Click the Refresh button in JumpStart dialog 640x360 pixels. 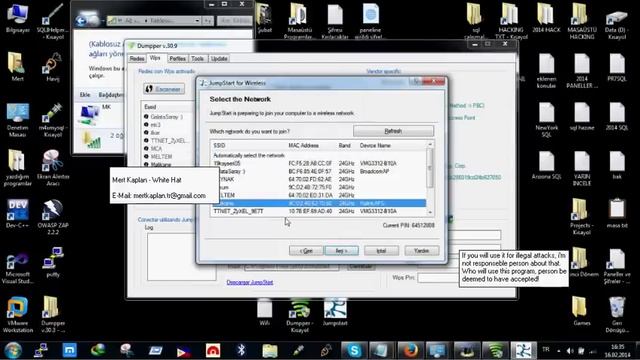(393, 131)
